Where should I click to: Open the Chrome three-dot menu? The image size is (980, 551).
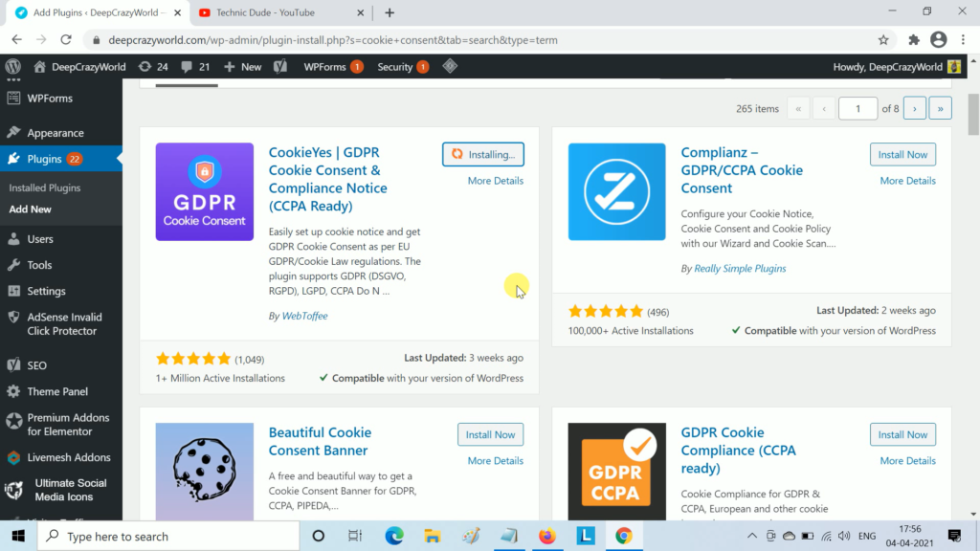[x=963, y=39]
